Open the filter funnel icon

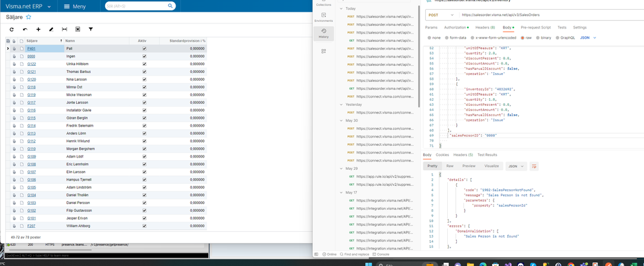coord(91,30)
